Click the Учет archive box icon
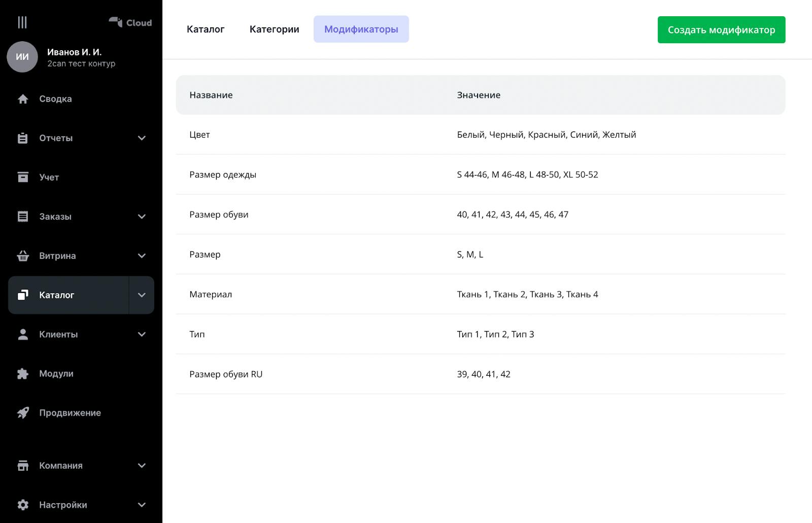This screenshot has width=812, height=523. coord(23,177)
